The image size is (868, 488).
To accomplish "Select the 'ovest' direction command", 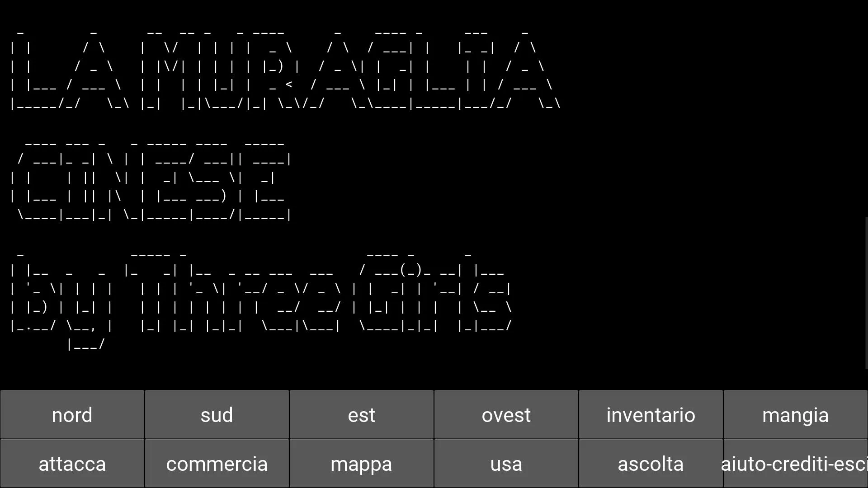I will pyautogui.click(x=506, y=415).
